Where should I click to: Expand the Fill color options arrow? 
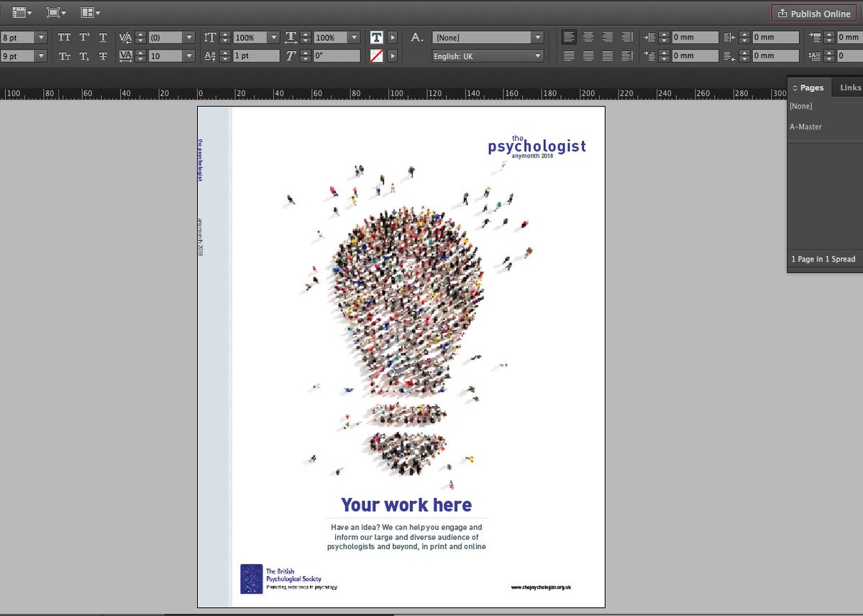click(x=393, y=37)
